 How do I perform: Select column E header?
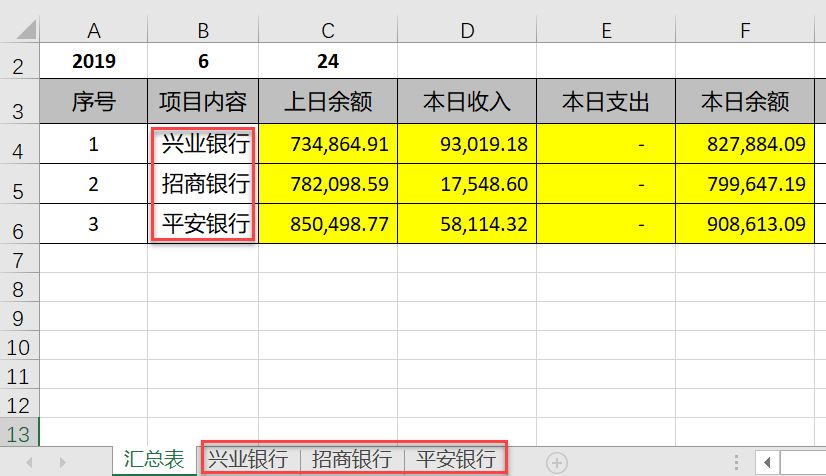pyautogui.click(x=606, y=31)
